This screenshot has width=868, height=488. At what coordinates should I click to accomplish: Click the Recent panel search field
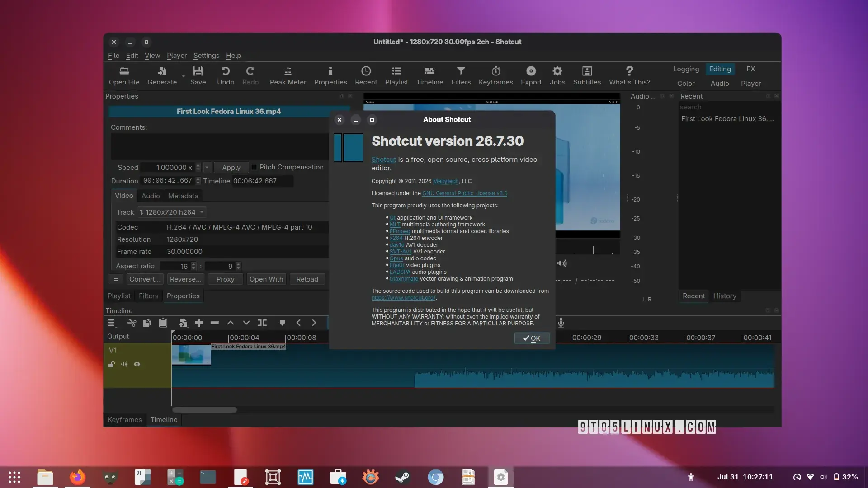click(729, 107)
